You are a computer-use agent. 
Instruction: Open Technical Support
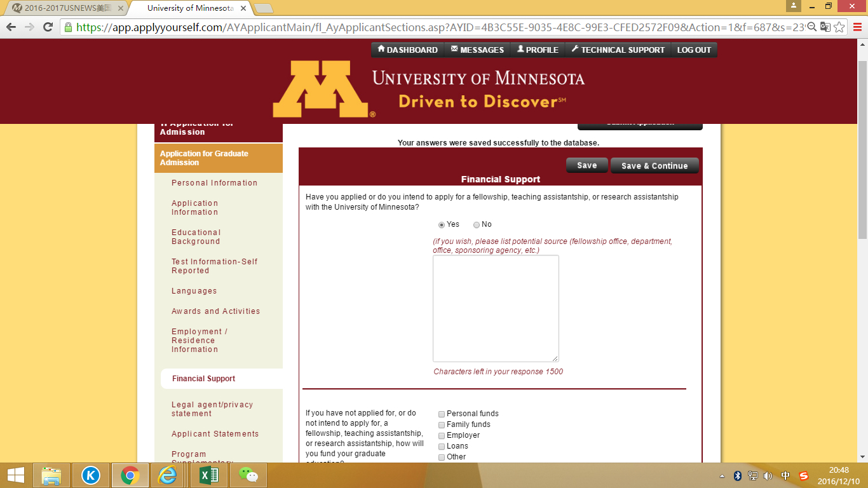click(x=618, y=50)
